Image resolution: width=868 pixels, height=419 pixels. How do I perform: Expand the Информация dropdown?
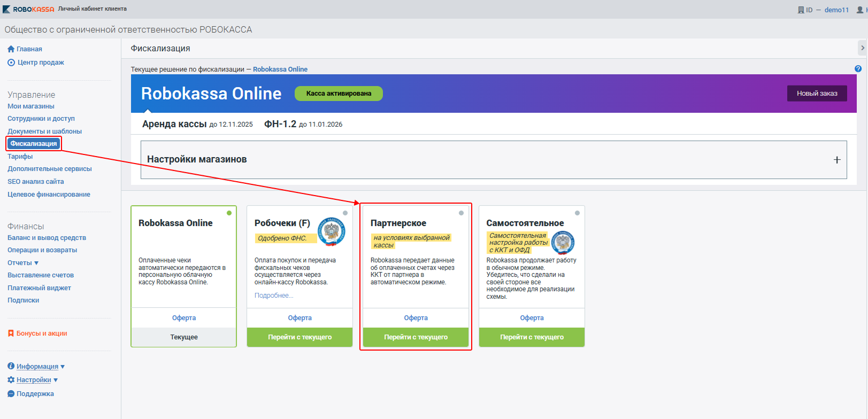tap(63, 367)
